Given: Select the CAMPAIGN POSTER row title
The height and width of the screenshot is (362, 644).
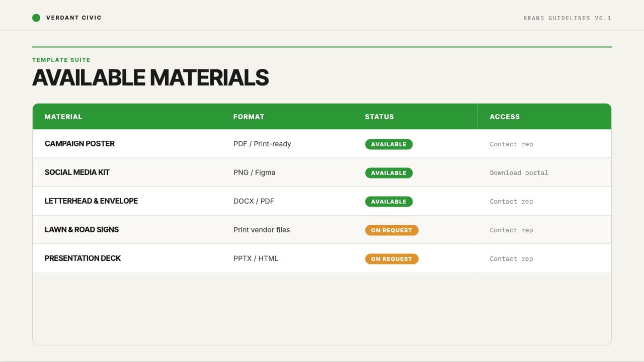Looking at the screenshot, I should click(79, 144).
